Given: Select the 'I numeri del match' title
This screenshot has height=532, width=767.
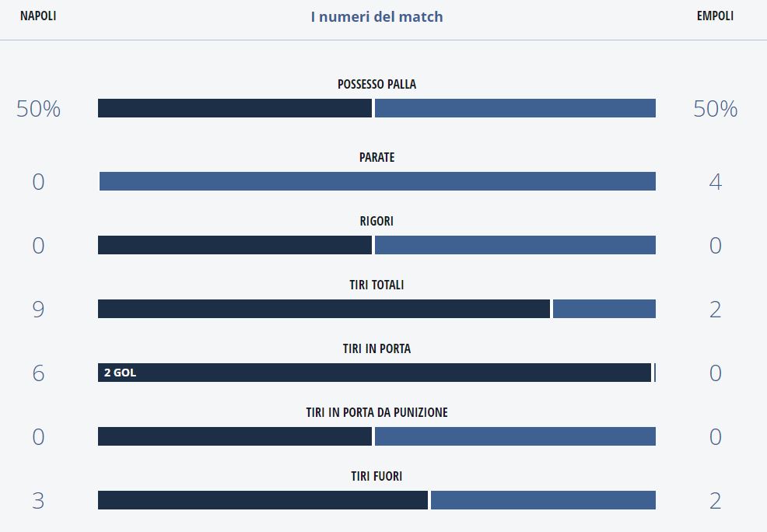Looking at the screenshot, I should coord(376,16).
